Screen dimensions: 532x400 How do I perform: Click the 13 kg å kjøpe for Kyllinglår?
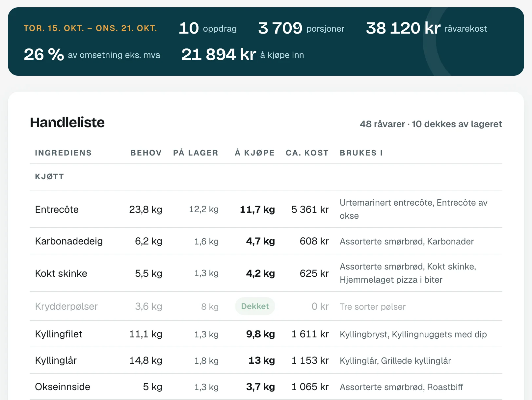[262, 360]
